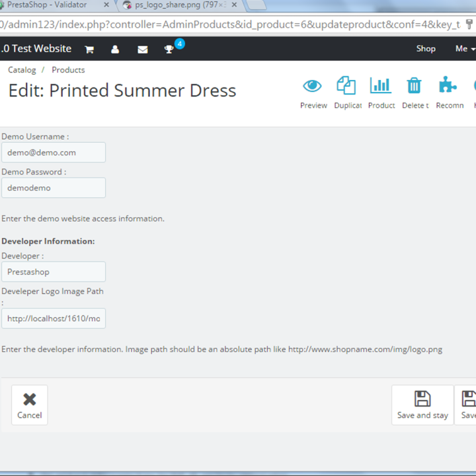Close the ps_logo_share.png tab
Screen dimensions: 476x476
point(234,5)
